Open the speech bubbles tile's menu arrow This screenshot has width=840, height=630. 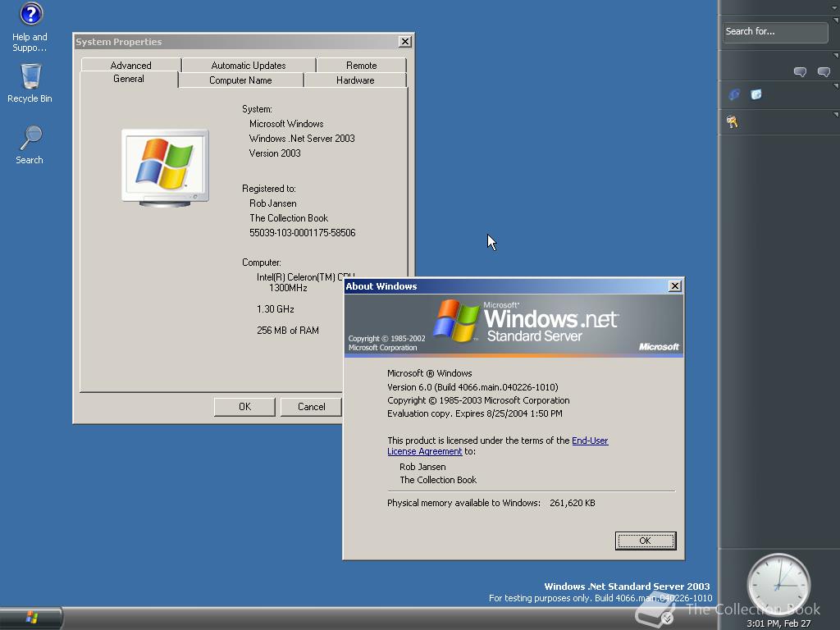pos(835,56)
